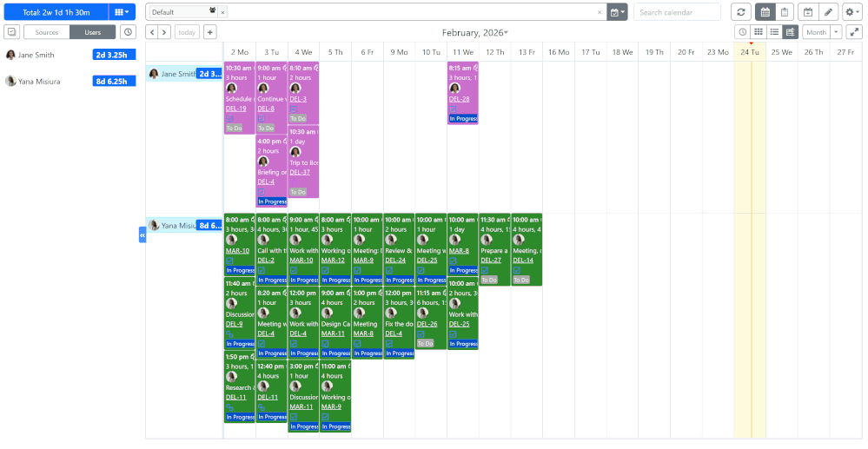
Task: Go to next period with right chevron
Action: coord(164,32)
